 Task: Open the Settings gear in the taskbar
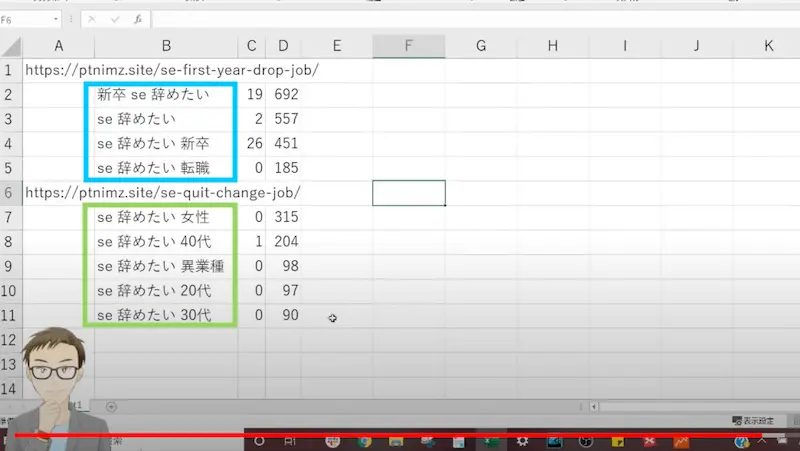coord(522,440)
